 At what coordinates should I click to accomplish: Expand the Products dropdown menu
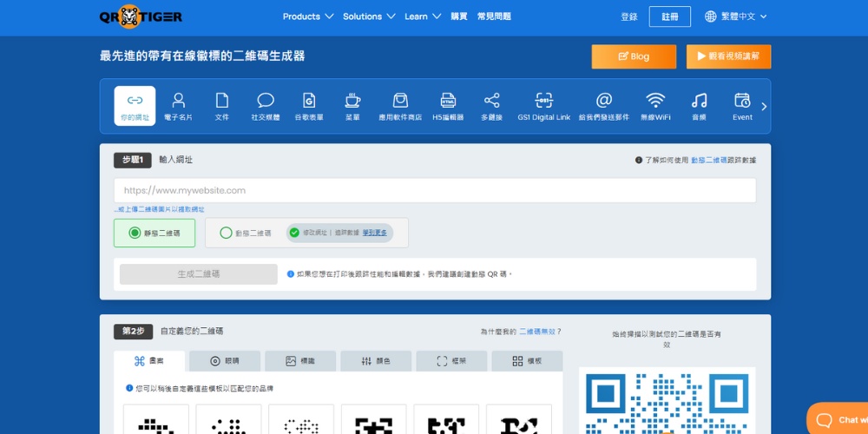[308, 16]
